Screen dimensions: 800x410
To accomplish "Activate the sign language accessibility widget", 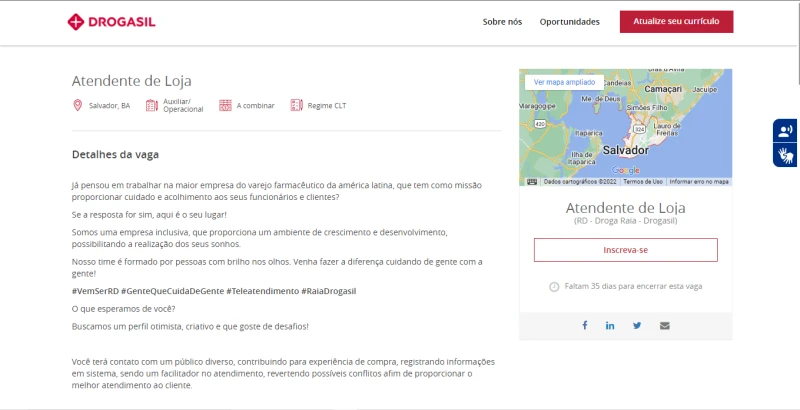I will (x=785, y=155).
